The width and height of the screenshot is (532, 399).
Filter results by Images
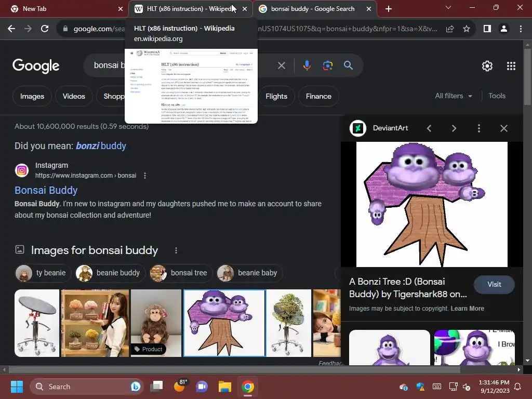[32, 96]
